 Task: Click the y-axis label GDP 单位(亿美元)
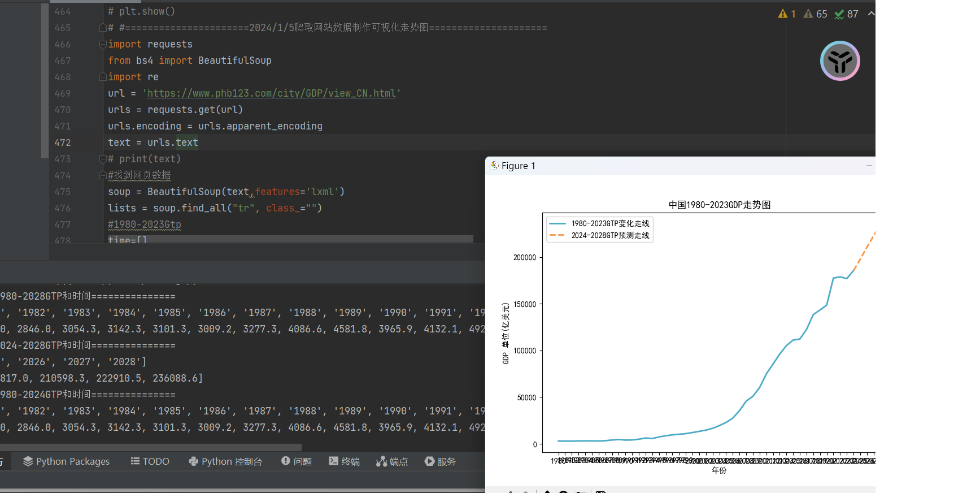[x=506, y=333]
